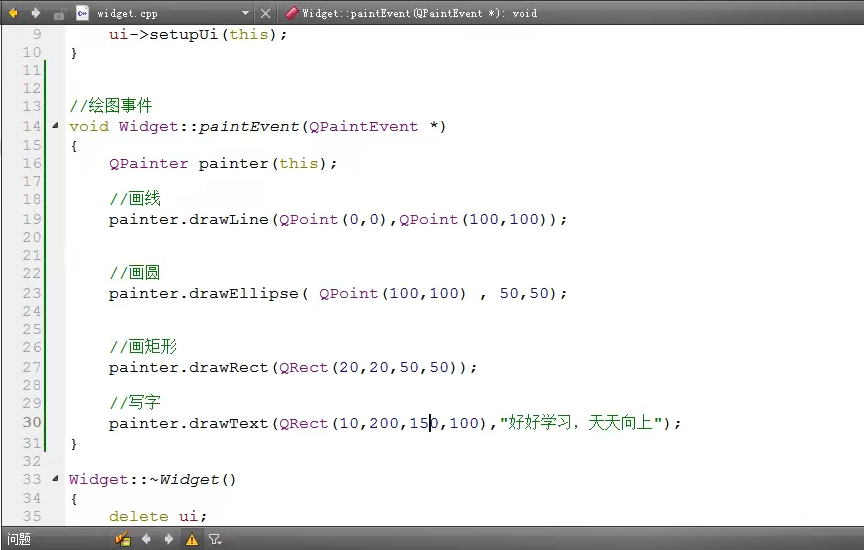
Task: Click line number 30 in the gutter
Action: (32, 422)
